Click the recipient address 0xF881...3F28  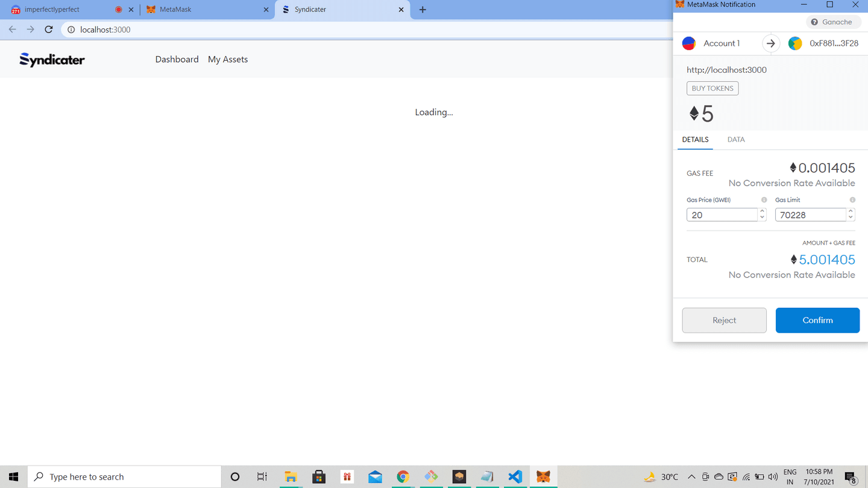[834, 43]
